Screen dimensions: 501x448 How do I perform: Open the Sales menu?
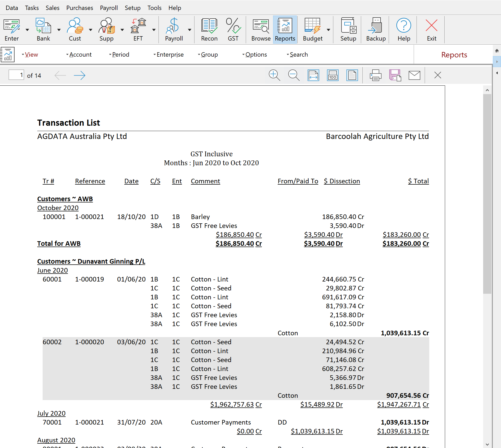[x=53, y=8]
